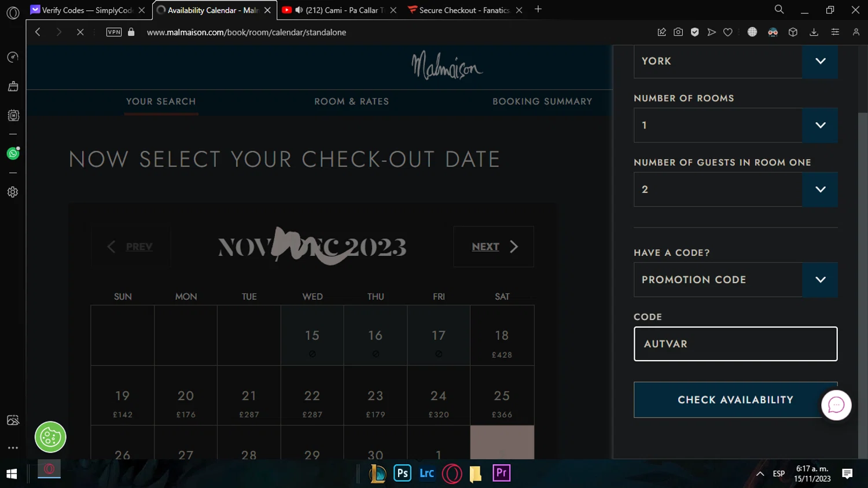Screen dimensions: 868x488
Task: Open Photoshop from taskbar
Action: coord(402,473)
